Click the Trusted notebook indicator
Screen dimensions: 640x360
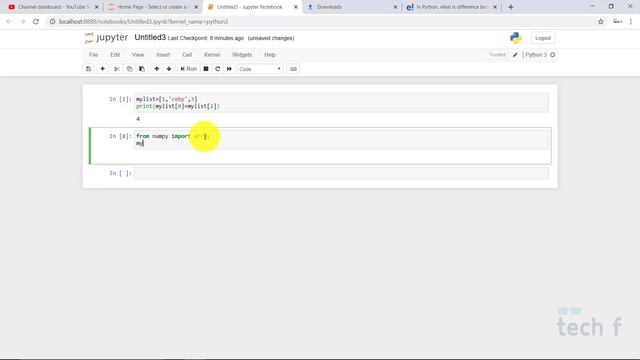point(497,55)
